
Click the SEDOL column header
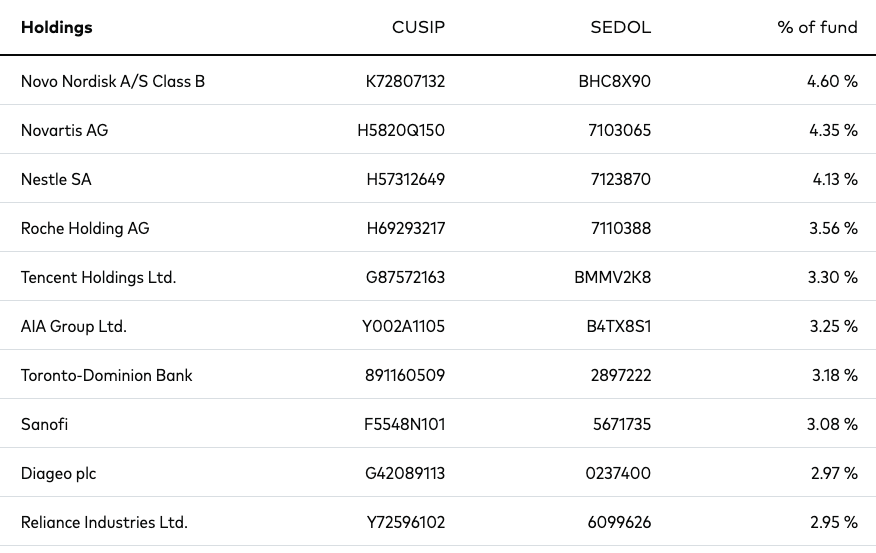[621, 27]
